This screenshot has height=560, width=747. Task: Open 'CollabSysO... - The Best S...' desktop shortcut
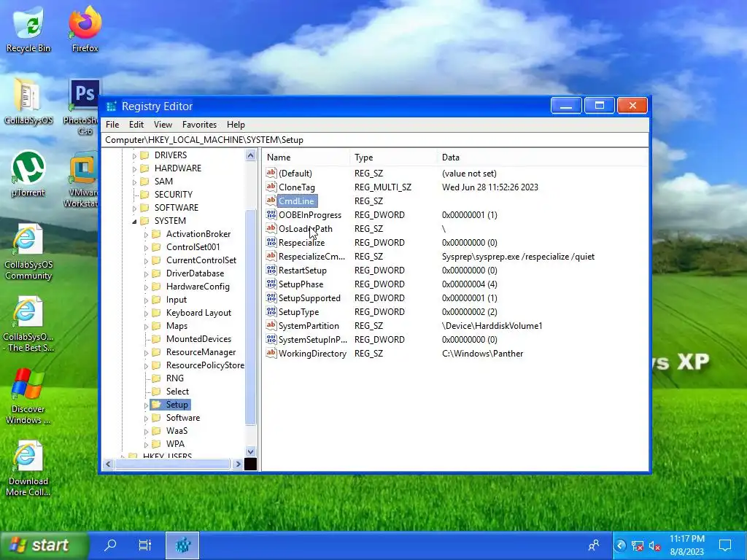[x=28, y=324]
